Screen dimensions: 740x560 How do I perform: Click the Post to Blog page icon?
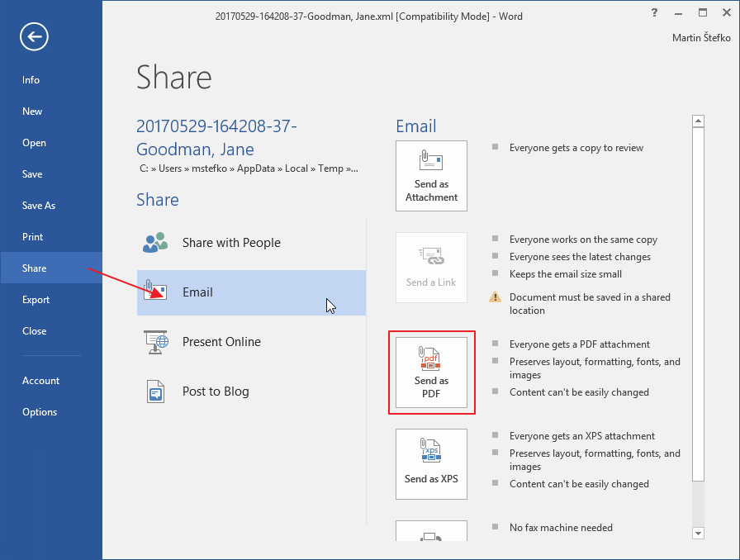tap(155, 392)
